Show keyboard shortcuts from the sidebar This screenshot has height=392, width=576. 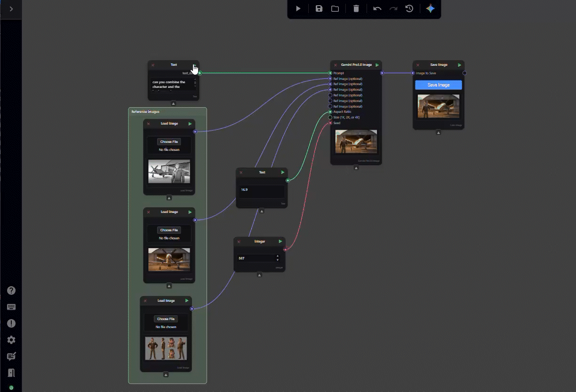point(11,307)
